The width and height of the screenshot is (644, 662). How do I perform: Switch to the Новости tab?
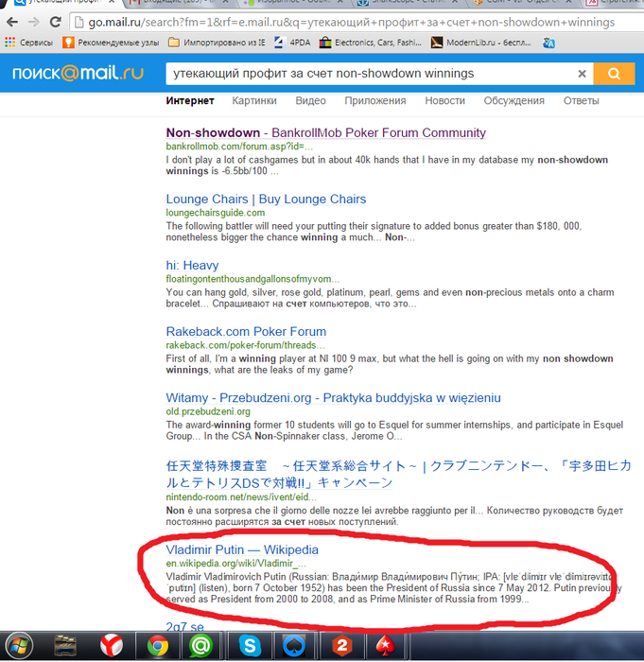click(x=444, y=101)
